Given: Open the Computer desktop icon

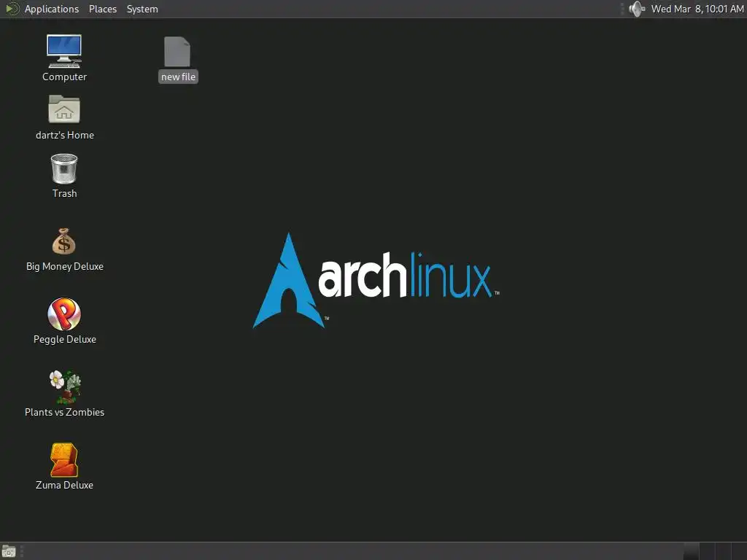Looking at the screenshot, I should pos(64,51).
